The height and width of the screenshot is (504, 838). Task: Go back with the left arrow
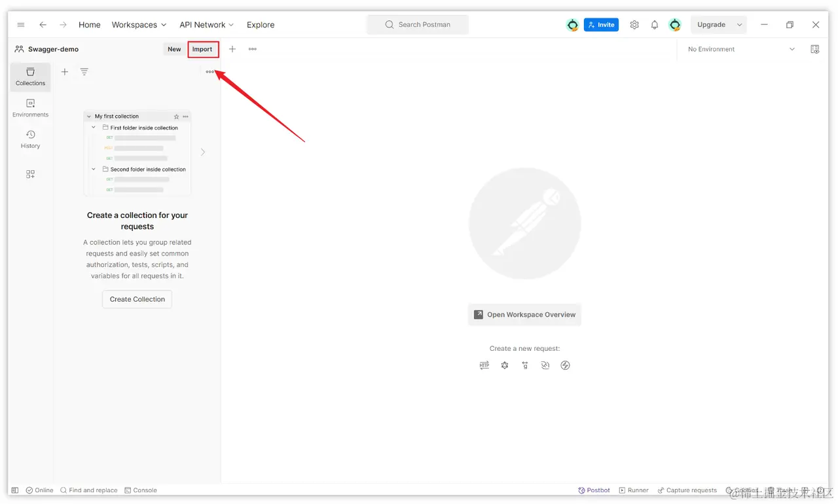coord(43,25)
